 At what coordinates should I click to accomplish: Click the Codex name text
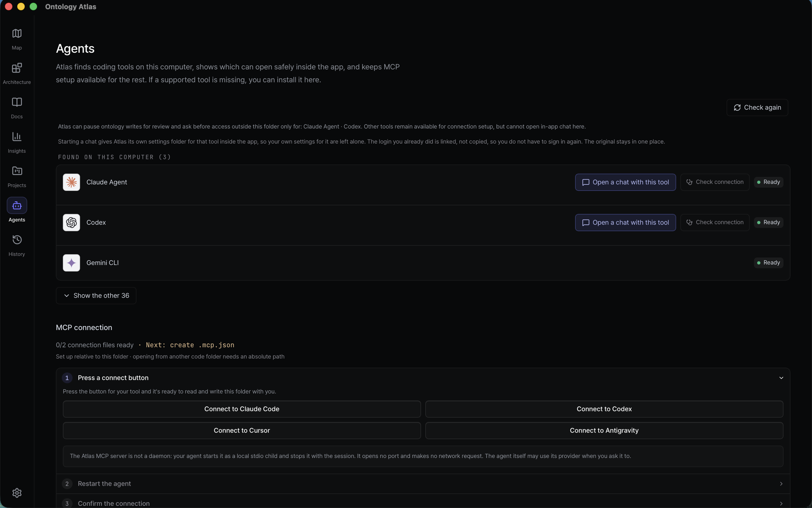[x=96, y=222]
